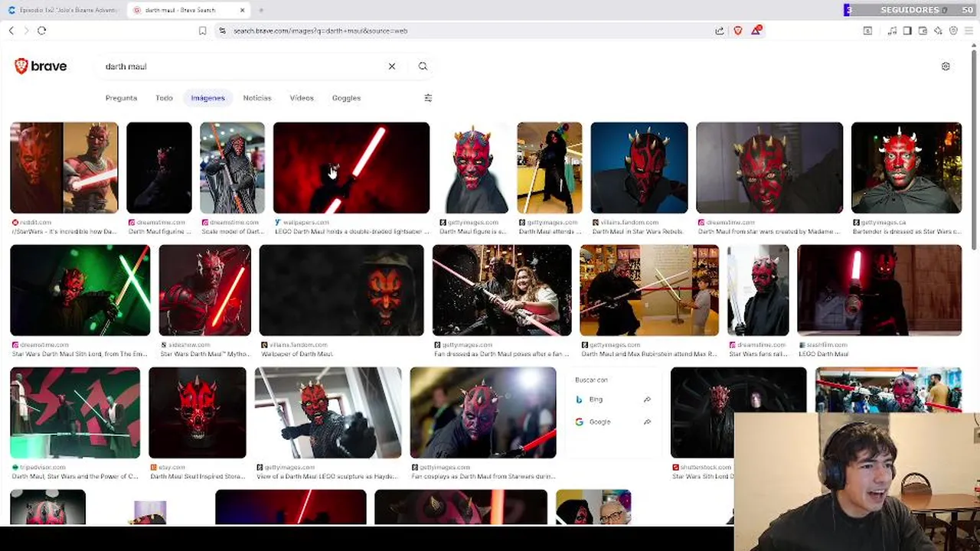Viewport: 980px width, 551px height.
Task: Open the slashfilm.com LEGO Darth Maul image
Action: coord(879,290)
